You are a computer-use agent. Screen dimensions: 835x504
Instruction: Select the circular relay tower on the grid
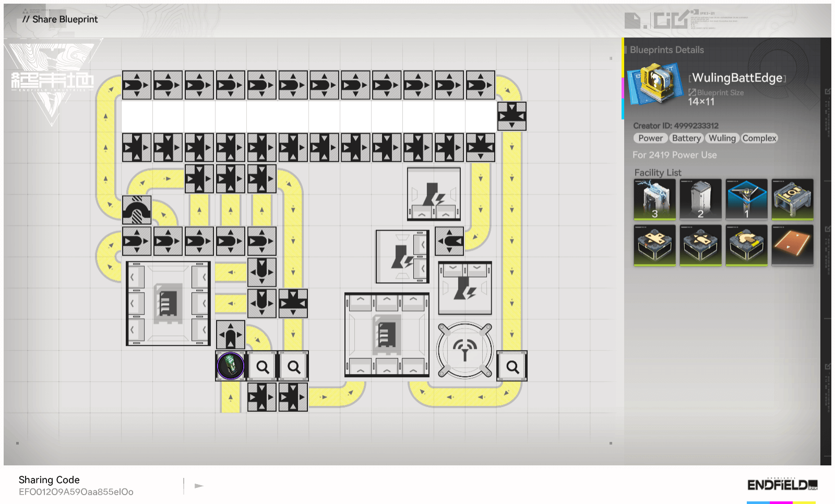464,350
